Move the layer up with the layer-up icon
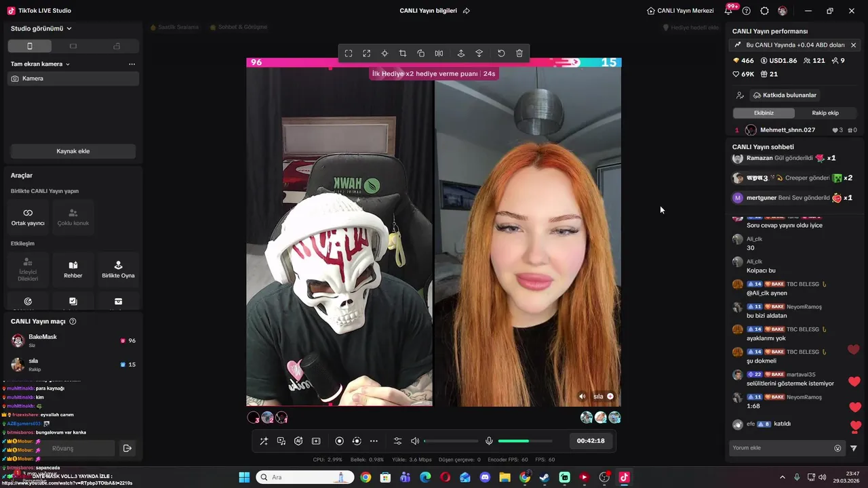The width and height of the screenshot is (868, 488). click(461, 54)
